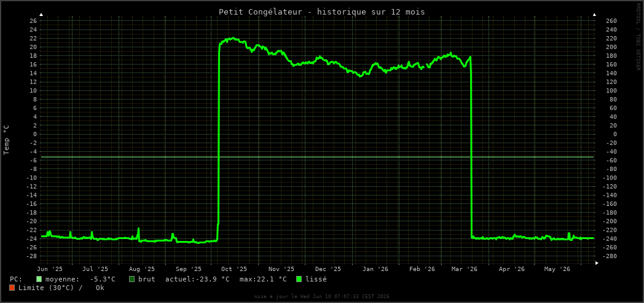Image resolution: width=644 pixels, height=303 pixels.
Task: Click the 'May '26' month label
Action: click(557, 269)
